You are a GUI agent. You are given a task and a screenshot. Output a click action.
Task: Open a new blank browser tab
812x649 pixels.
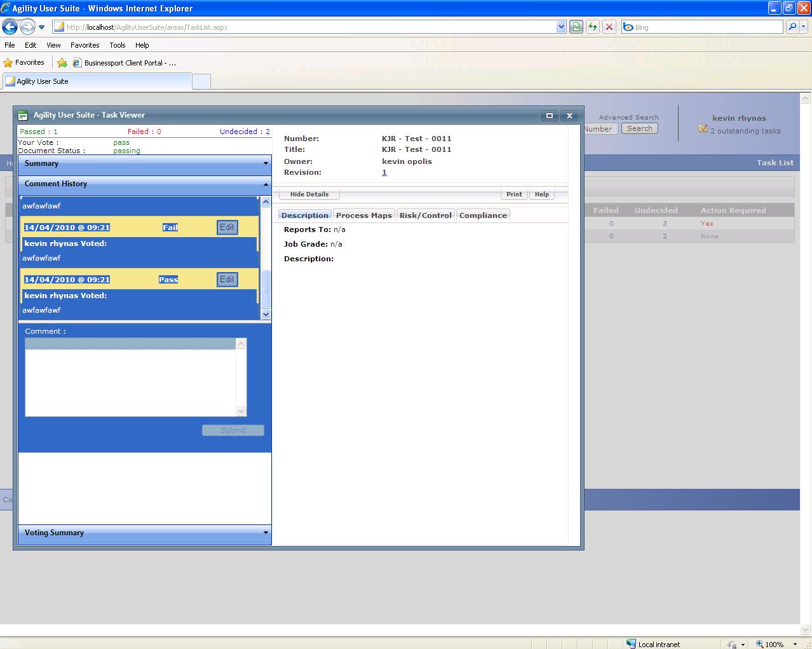(x=201, y=81)
